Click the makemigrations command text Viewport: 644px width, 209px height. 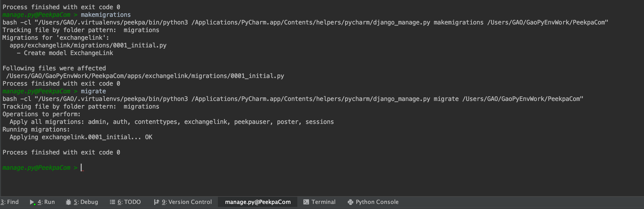(106, 15)
